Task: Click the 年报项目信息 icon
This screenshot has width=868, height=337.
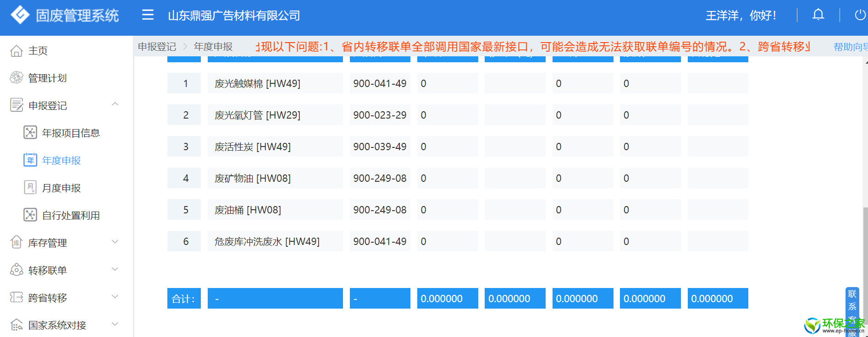Action: tap(30, 133)
